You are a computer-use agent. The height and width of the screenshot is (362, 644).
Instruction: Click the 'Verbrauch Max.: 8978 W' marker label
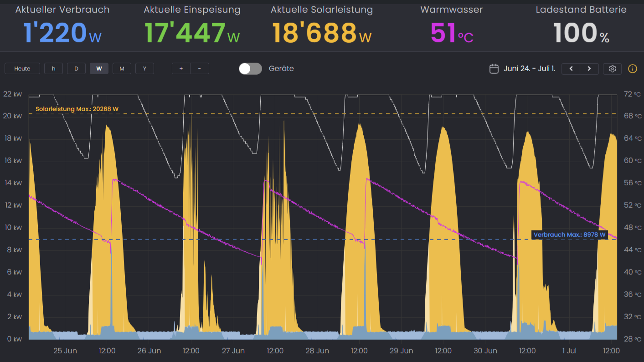coord(570,235)
